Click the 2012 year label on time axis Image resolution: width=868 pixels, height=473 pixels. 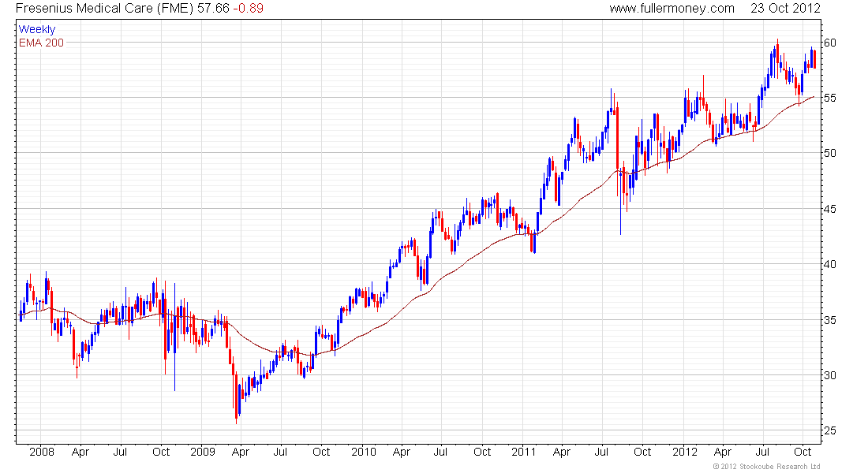coord(685,452)
